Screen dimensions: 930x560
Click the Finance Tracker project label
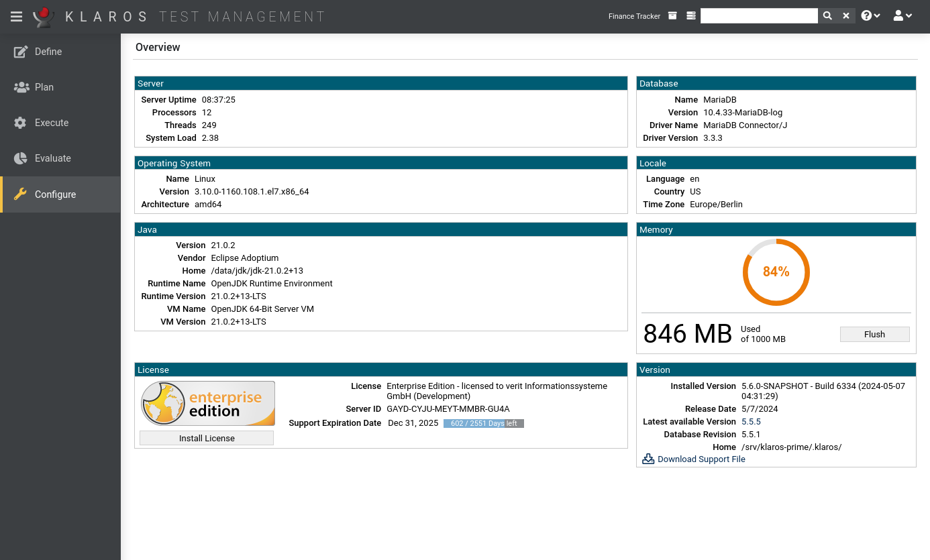634,16
